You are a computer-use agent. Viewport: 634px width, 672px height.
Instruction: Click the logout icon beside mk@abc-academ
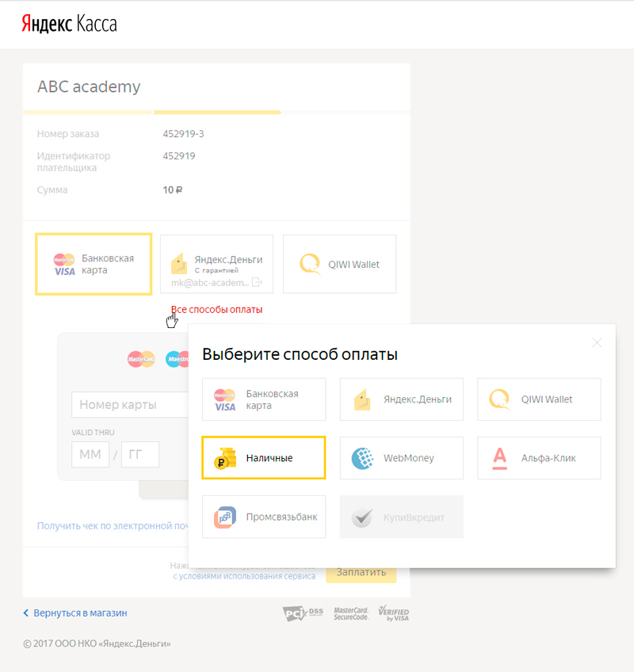(257, 282)
